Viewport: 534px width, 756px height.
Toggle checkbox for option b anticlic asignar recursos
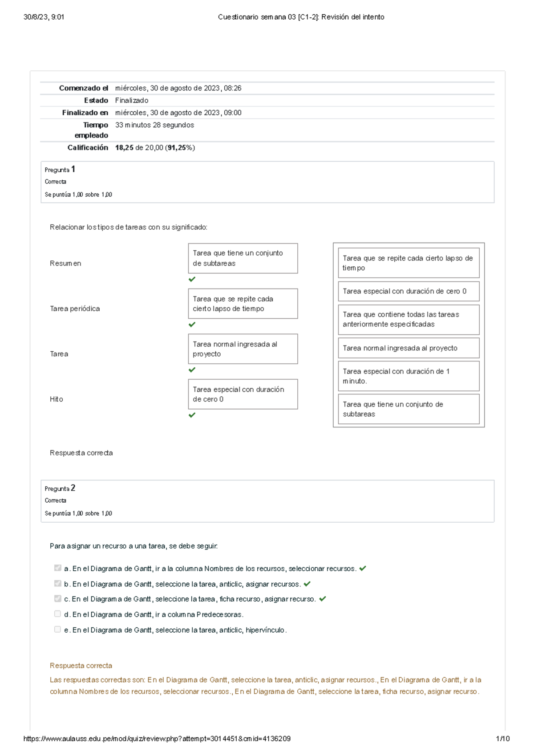(x=57, y=583)
